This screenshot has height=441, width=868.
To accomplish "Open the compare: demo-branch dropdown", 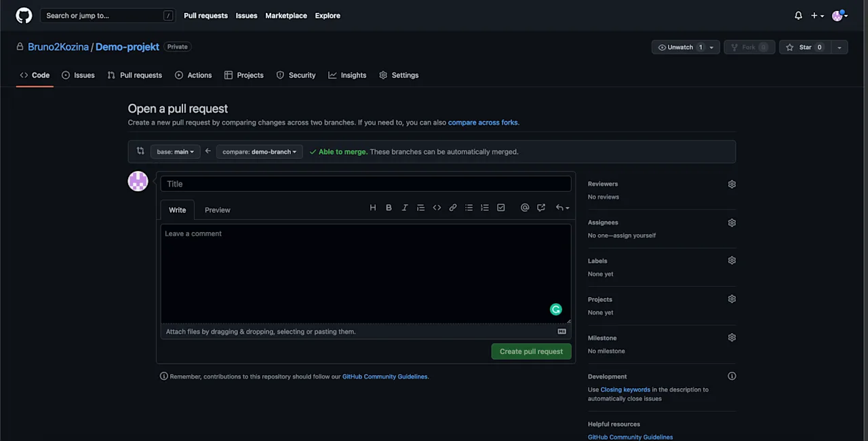I will 260,152.
